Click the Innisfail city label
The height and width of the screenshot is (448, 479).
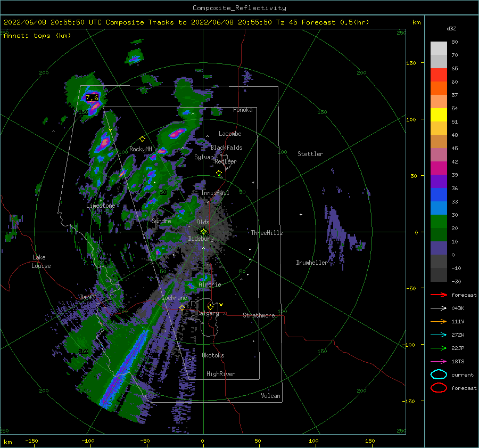pos(215,193)
